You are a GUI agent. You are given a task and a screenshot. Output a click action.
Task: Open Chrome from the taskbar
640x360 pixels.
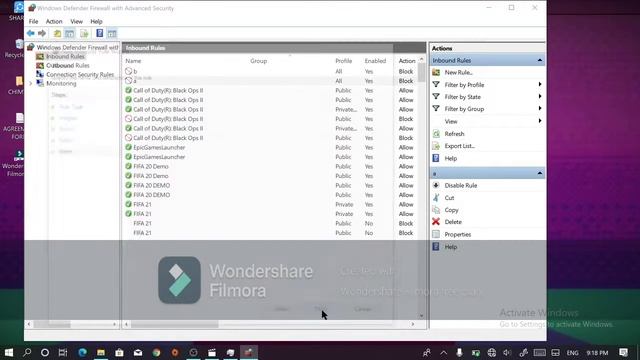click(x=156, y=352)
